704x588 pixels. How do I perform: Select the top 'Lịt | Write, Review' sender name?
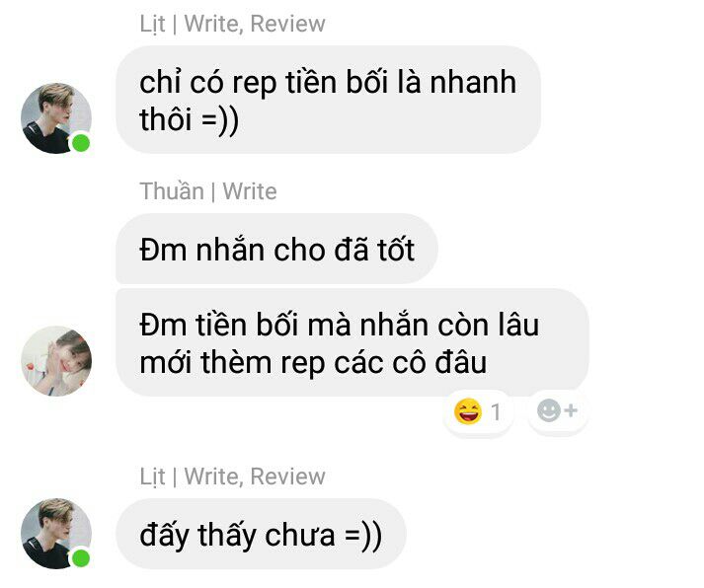click(x=232, y=24)
